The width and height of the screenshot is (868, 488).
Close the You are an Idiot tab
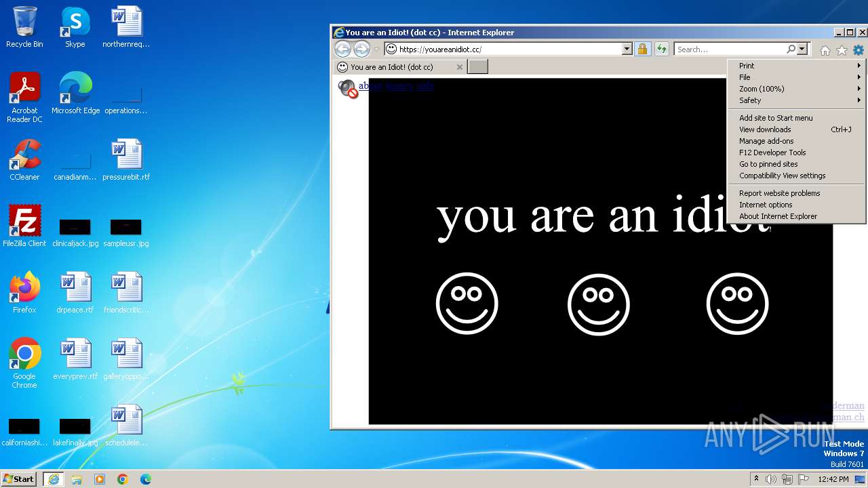point(460,67)
